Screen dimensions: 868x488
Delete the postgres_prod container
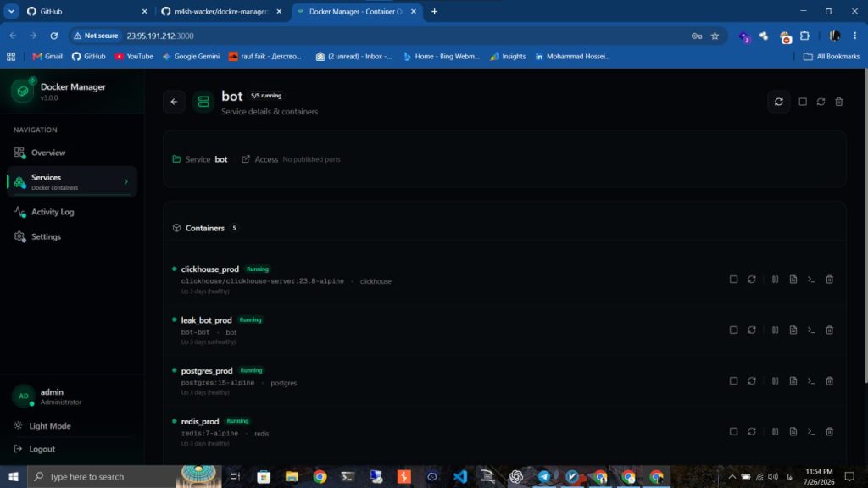coord(829,381)
